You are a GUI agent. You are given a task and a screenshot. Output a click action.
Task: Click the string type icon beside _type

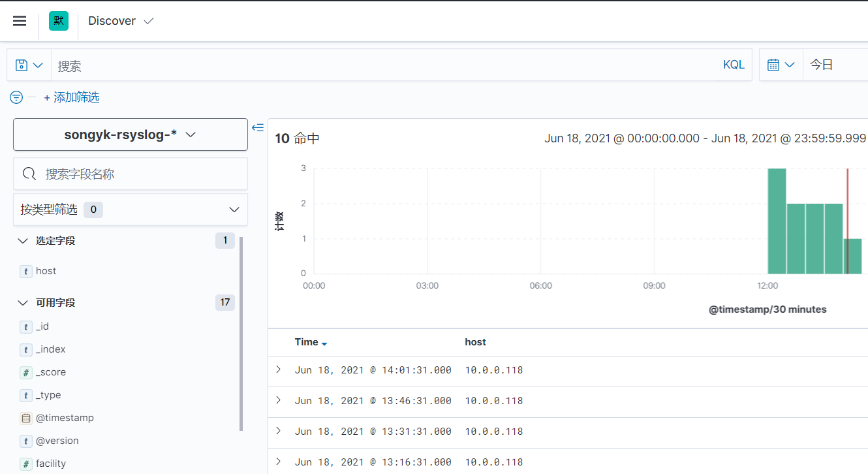[x=26, y=396]
